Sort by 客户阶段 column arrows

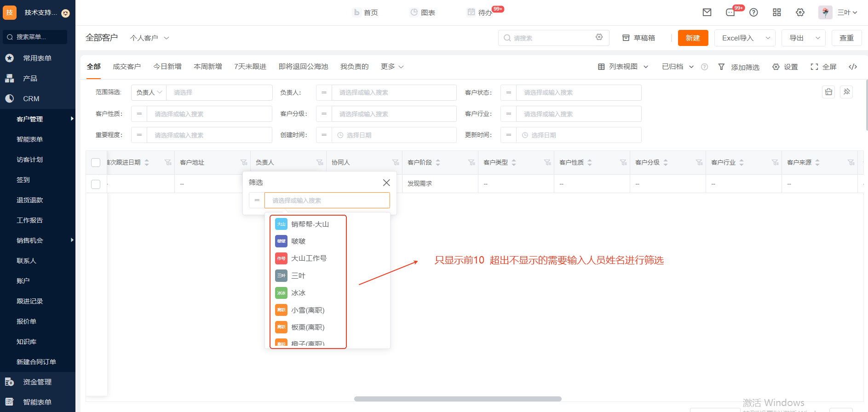[x=438, y=162]
